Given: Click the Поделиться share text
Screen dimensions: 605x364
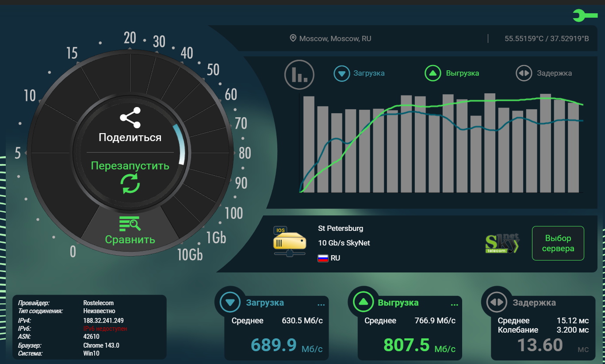Looking at the screenshot, I should tap(130, 138).
